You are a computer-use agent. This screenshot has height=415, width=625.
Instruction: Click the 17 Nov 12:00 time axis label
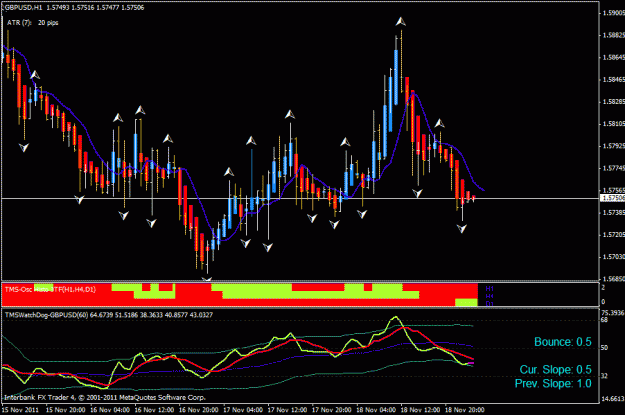click(287, 410)
